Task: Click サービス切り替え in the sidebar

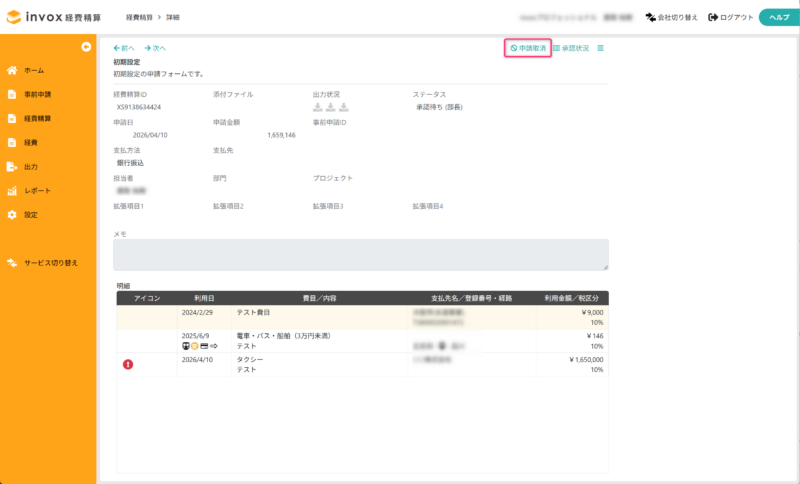Action: [x=42, y=263]
